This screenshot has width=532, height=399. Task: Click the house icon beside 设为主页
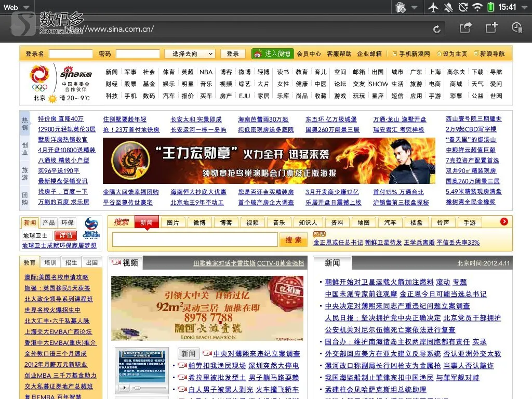point(439,54)
